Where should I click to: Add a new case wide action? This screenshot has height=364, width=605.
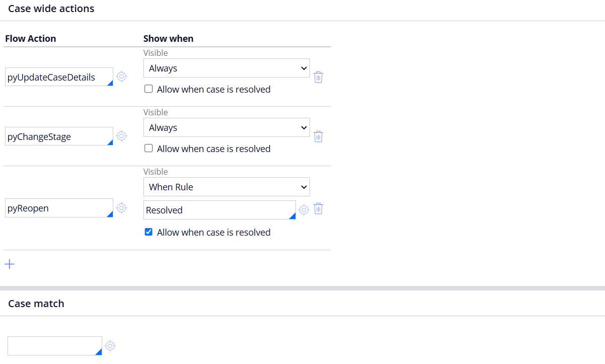coord(10,264)
